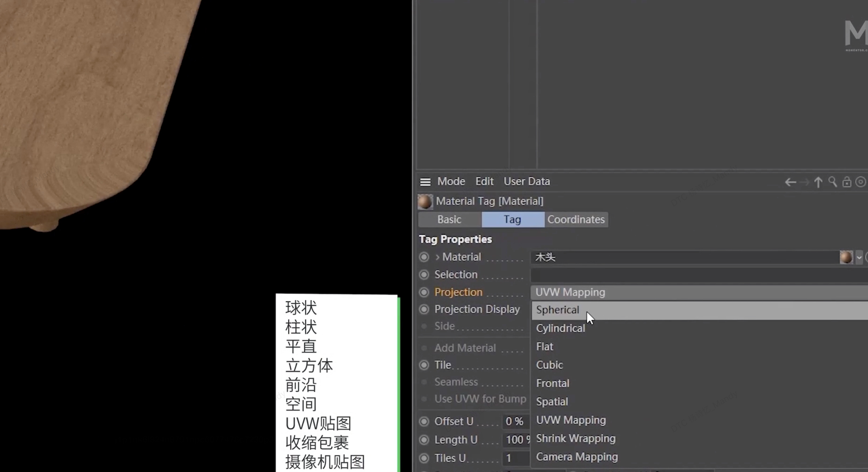868x472 pixels.
Task: Toggle the Tiles U keyframe circle
Action: (424, 458)
